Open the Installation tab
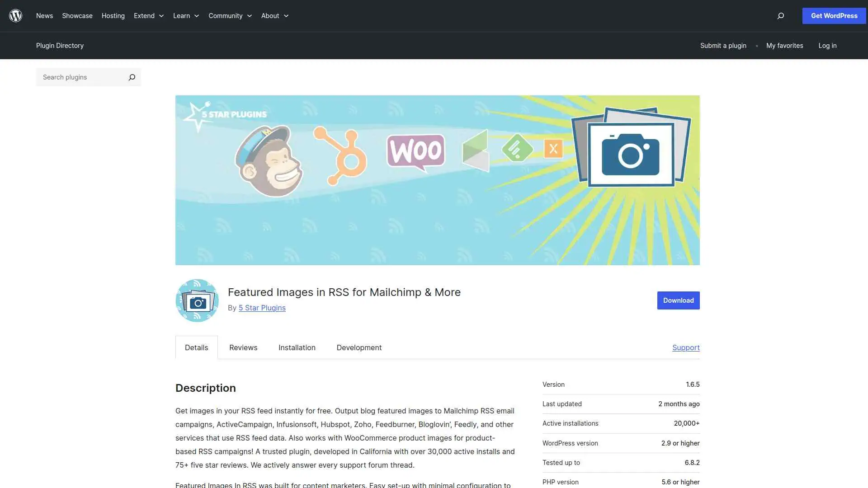The image size is (868, 488). (x=297, y=347)
